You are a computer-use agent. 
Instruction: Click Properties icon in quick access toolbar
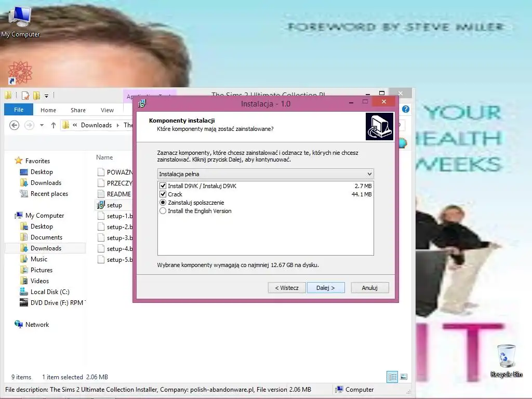[25, 96]
